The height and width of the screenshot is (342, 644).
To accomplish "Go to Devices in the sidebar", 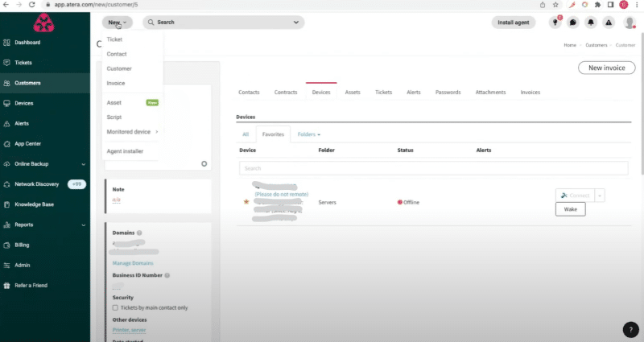I will tap(24, 103).
